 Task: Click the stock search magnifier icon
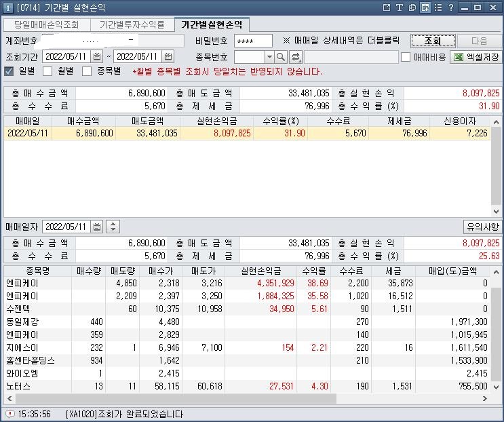coord(281,57)
